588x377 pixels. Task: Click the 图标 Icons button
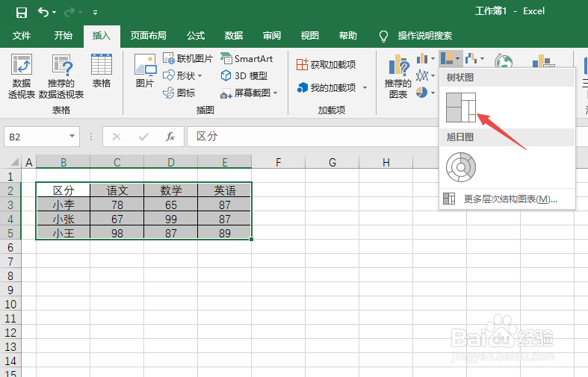pyautogui.click(x=179, y=93)
